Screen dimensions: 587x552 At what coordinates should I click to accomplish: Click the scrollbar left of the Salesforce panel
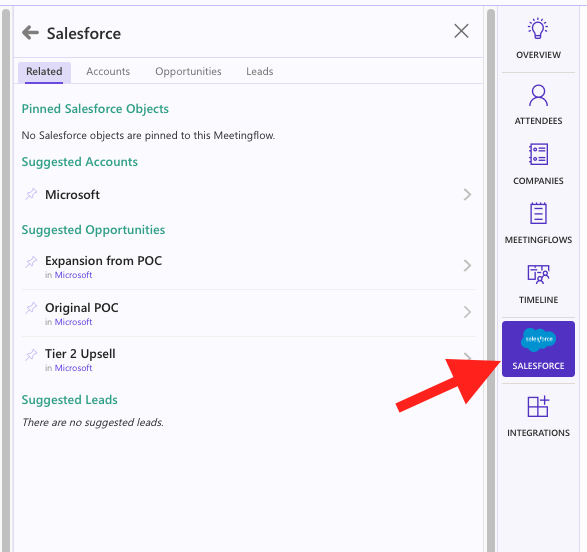(6, 280)
